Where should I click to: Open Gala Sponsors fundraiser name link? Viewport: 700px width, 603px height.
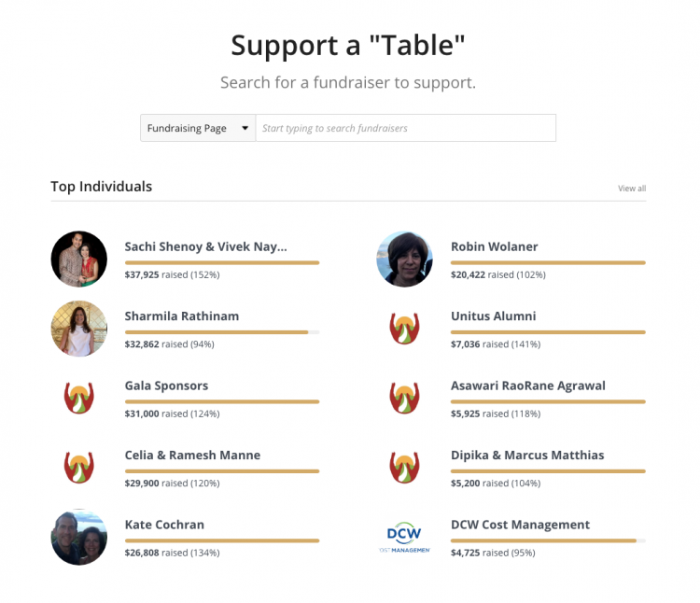click(x=166, y=386)
